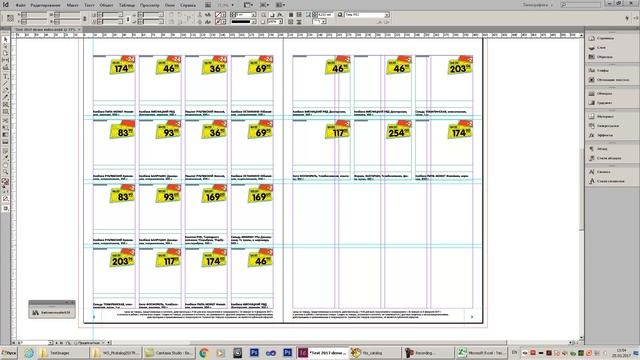Click the search field in application bar
Viewport: 640px width, 360px height.
pos(580,5)
